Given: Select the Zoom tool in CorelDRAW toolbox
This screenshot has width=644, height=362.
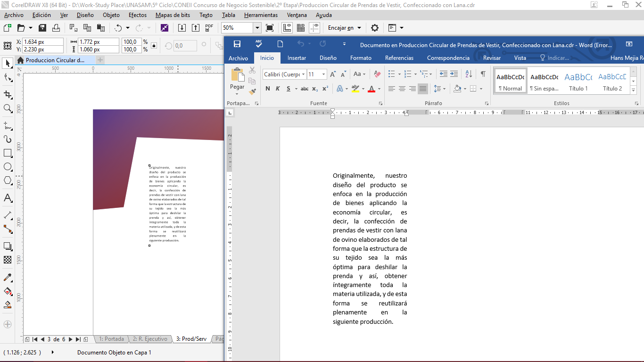Looking at the screenshot, I should [x=8, y=108].
